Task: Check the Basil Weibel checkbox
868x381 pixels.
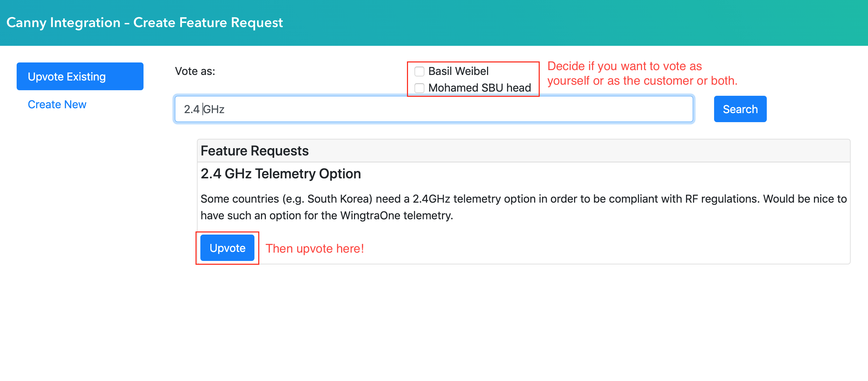Action: pos(419,71)
